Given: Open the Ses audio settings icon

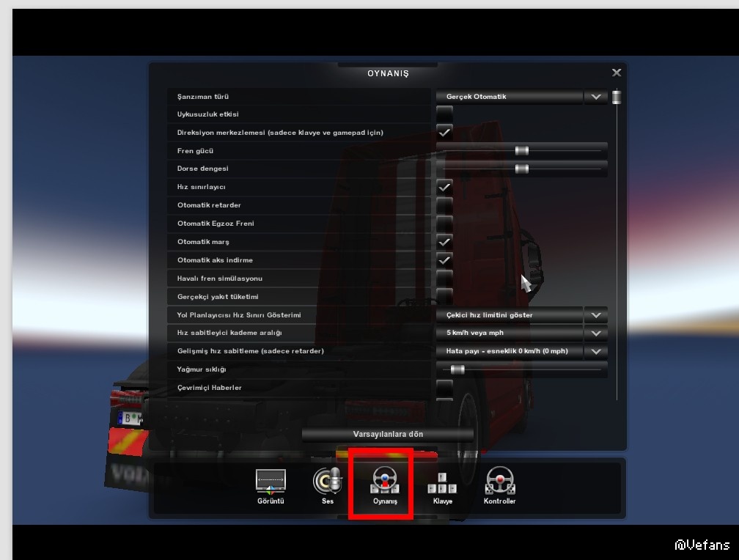Looking at the screenshot, I should pos(328,485).
